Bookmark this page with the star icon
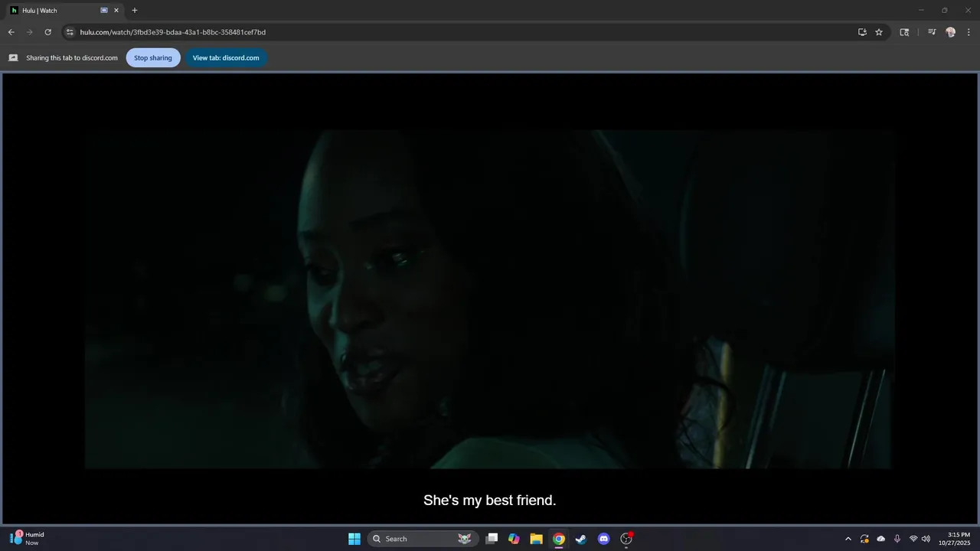Viewport: 980px width, 551px height. pos(879,32)
